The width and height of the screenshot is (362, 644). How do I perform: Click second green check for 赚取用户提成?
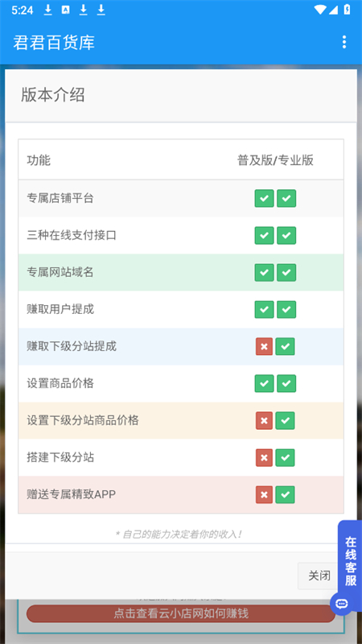286,310
